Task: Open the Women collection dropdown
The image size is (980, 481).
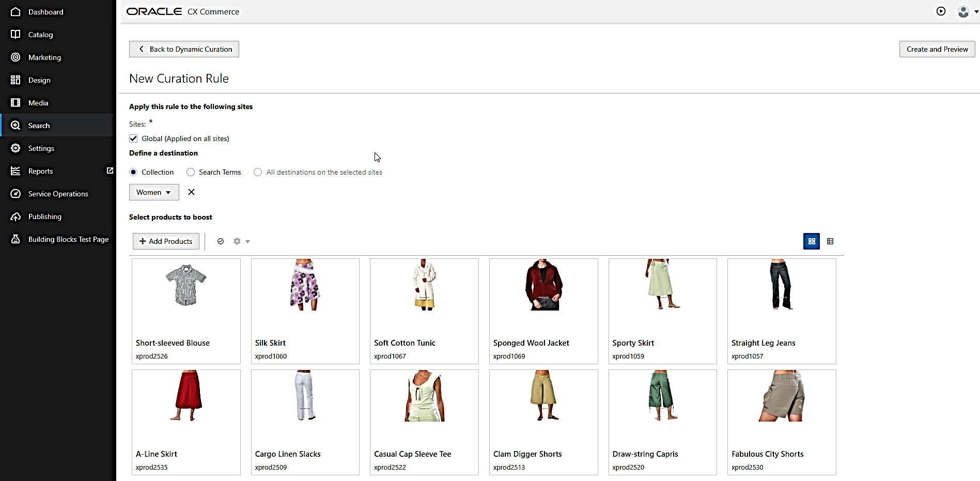Action: point(154,192)
